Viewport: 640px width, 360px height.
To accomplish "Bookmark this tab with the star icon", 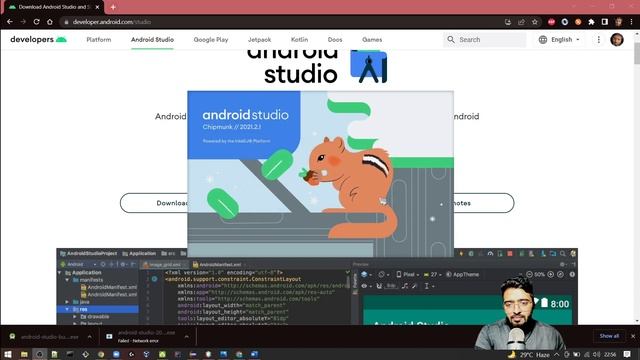I will pos(535,22).
